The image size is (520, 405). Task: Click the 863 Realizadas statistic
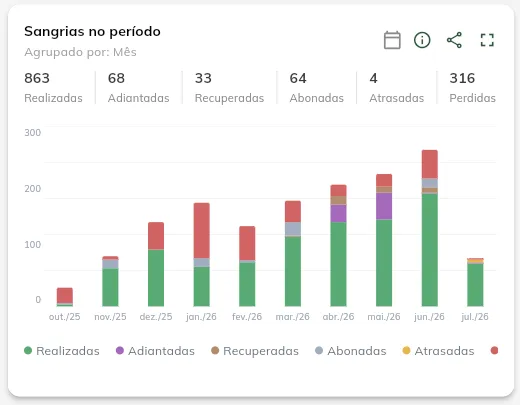[x=53, y=88]
